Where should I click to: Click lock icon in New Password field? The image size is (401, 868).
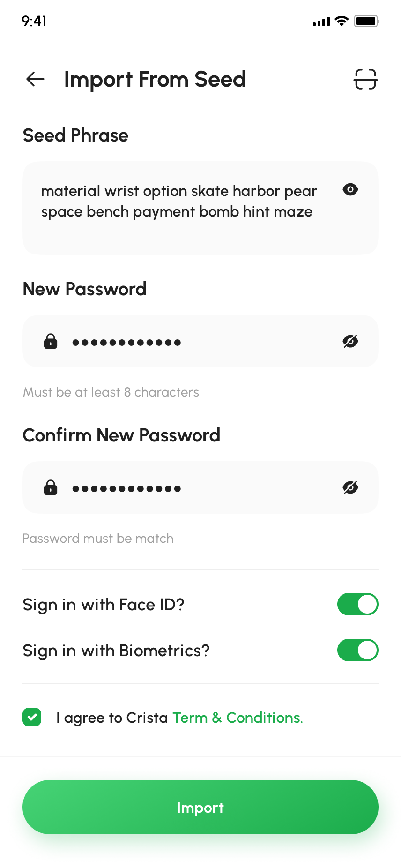(x=51, y=341)
